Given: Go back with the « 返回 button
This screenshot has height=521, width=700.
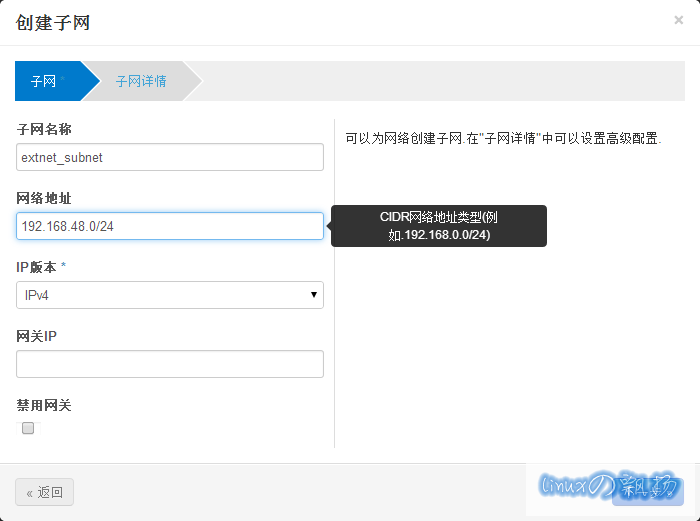Looking at the screenshot, I should (x=45, y=492).
